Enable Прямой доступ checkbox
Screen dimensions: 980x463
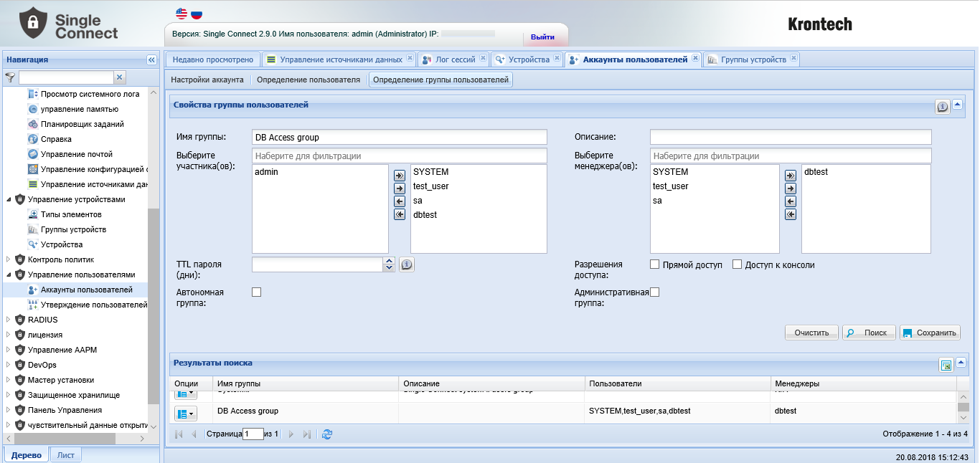pyautogui.click(x=654, y=264)
